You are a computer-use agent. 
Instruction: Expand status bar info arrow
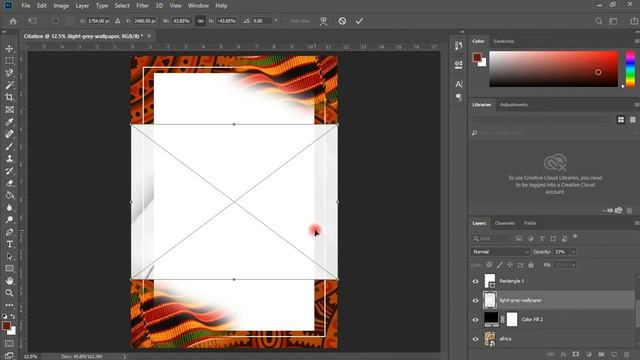coord(124,356)
